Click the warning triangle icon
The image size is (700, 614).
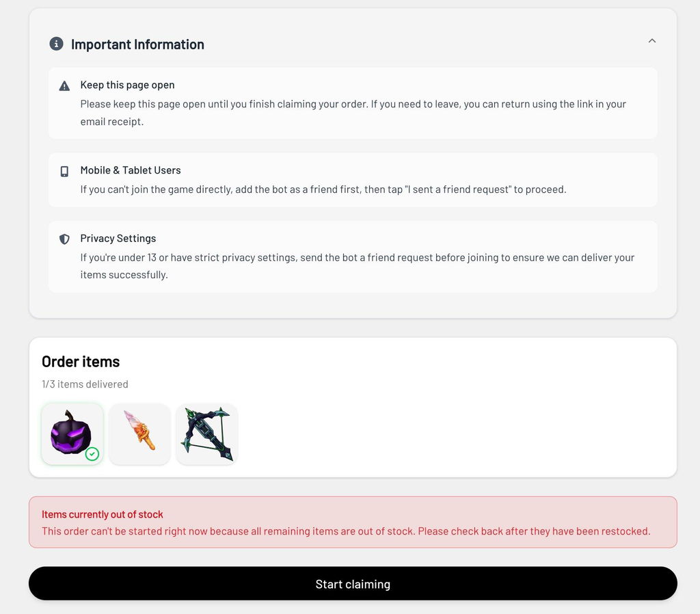tap(64, 85)
